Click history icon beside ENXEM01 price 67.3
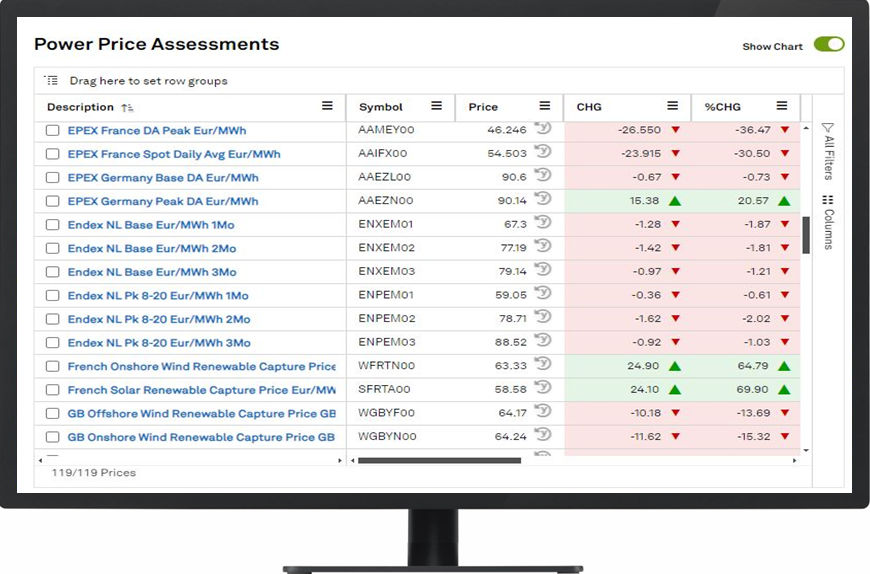The image size is (870, 574). point(543,224)
